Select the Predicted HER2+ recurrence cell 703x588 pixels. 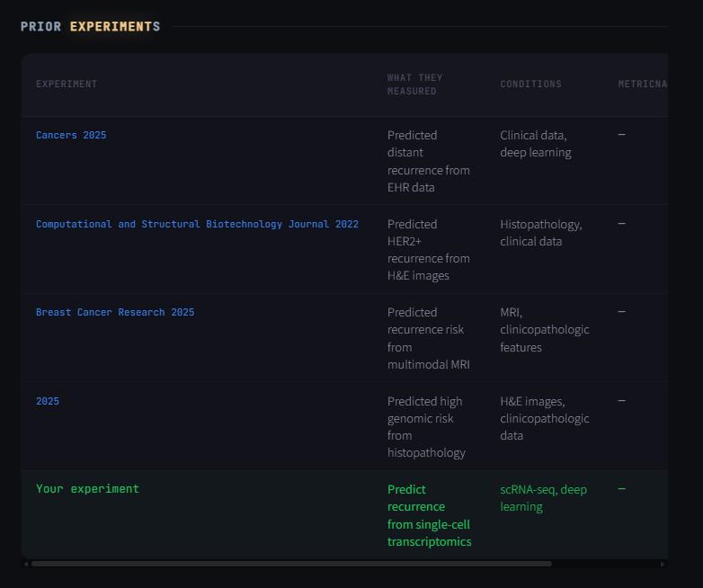tap(428, 249)
